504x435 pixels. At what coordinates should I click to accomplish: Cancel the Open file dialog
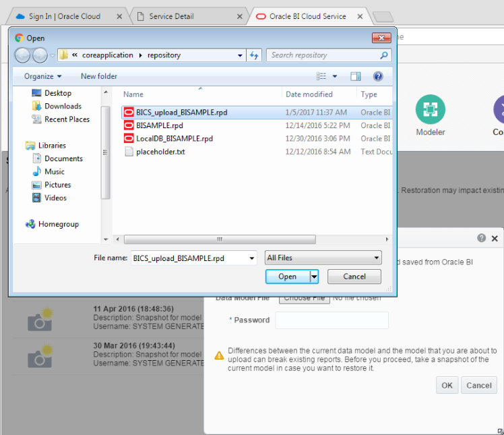(354, 277)
